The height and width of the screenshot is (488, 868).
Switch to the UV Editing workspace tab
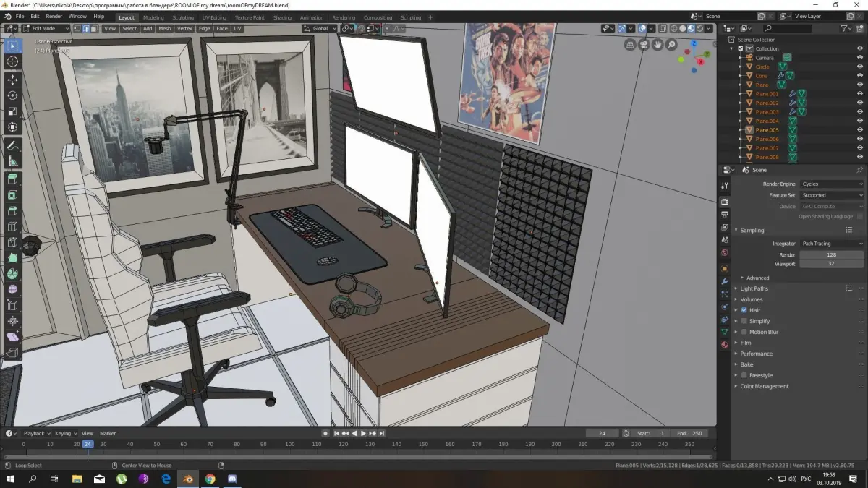pyautogui.click(x=214, y=17)
